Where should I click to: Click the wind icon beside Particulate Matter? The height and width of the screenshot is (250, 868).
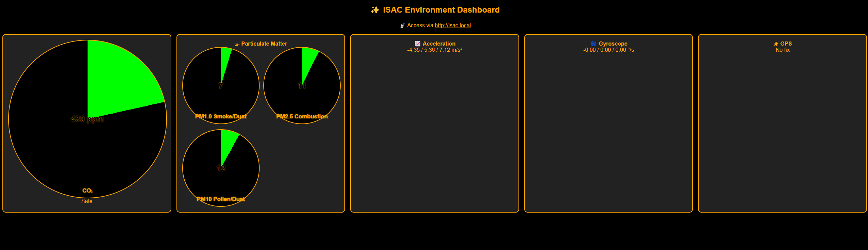(237, 44)
